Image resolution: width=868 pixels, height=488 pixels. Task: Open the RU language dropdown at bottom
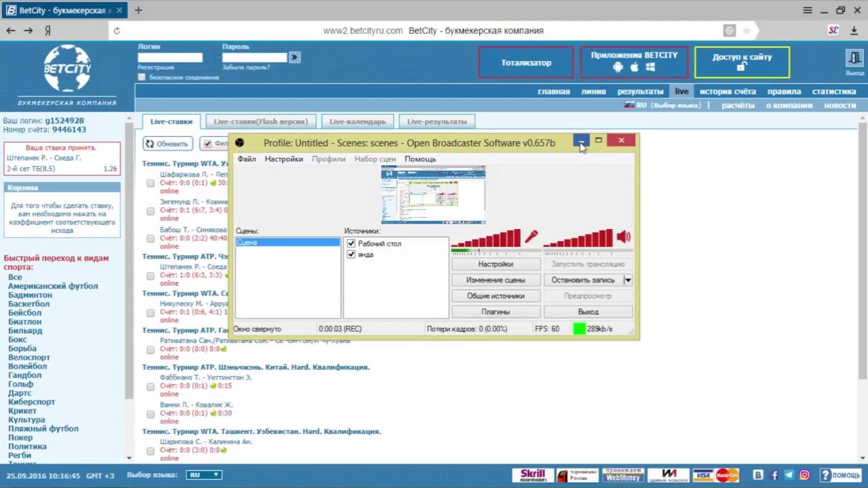point(204,475)
